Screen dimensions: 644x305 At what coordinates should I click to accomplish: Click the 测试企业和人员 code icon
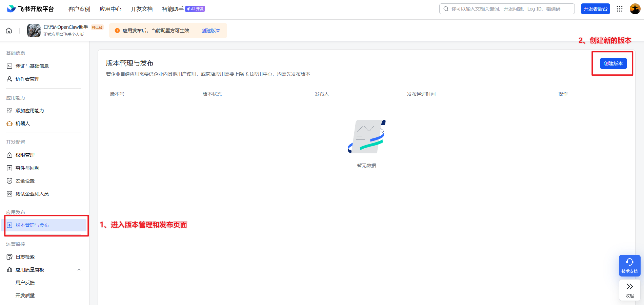tap(9, 194)
